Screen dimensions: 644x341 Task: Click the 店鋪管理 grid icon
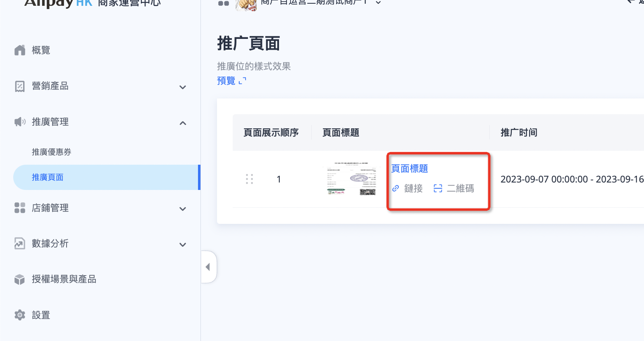[20, 208]
